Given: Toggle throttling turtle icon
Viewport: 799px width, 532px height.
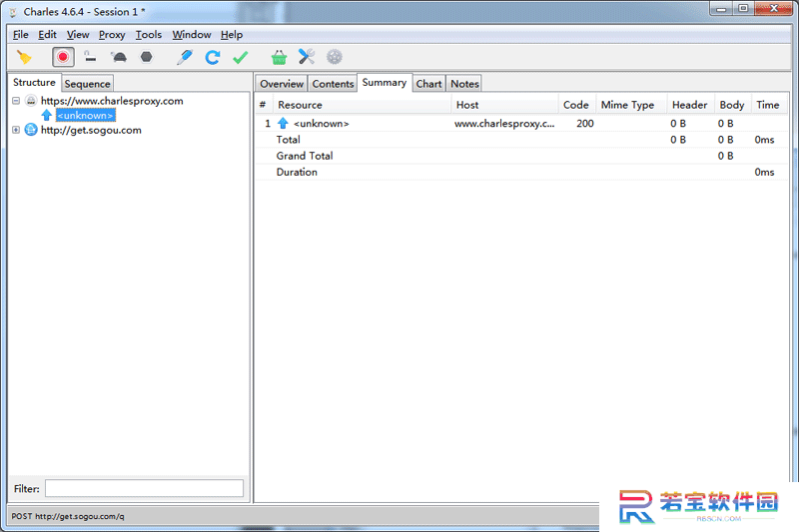Looking at the screenshot, I should [x=119, y=57].
